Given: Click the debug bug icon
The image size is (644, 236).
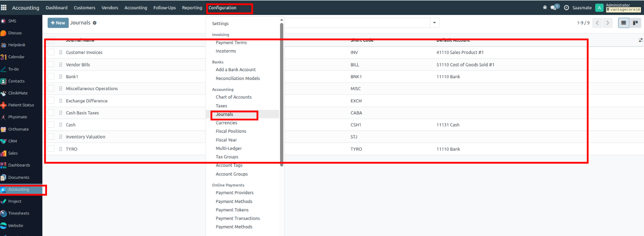Looking at the screenshot, I should [545, 7].
